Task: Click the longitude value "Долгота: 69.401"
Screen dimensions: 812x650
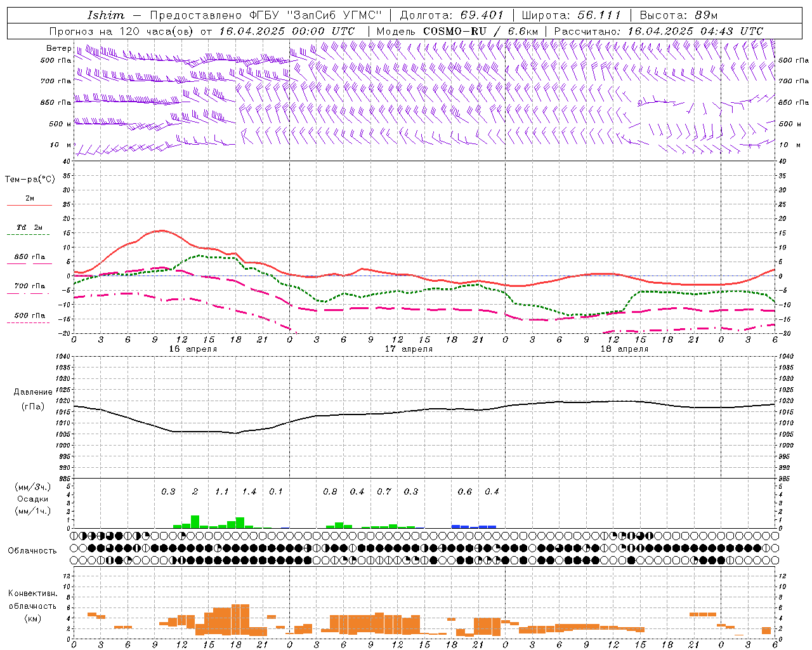Action: (452, 15)
